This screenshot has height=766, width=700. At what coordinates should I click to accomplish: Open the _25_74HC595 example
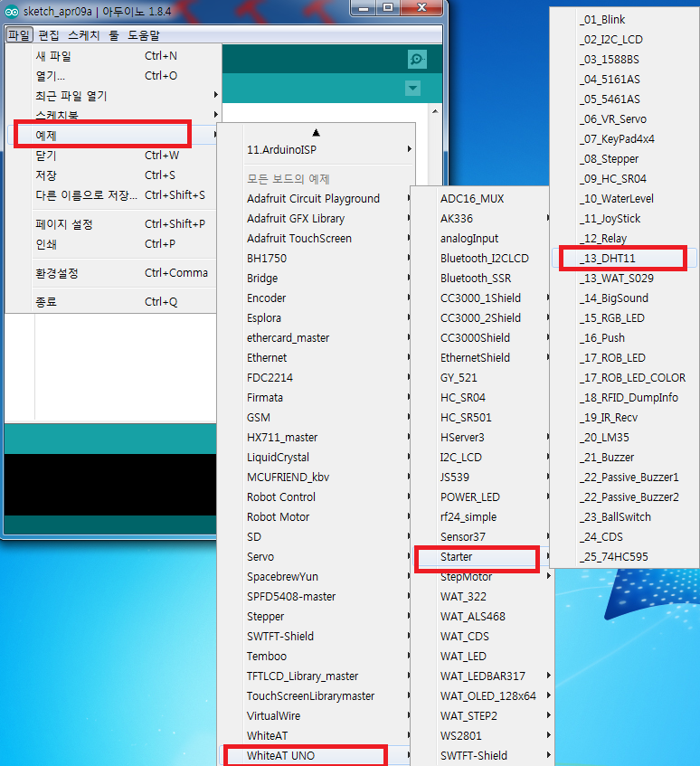(625, 556)
